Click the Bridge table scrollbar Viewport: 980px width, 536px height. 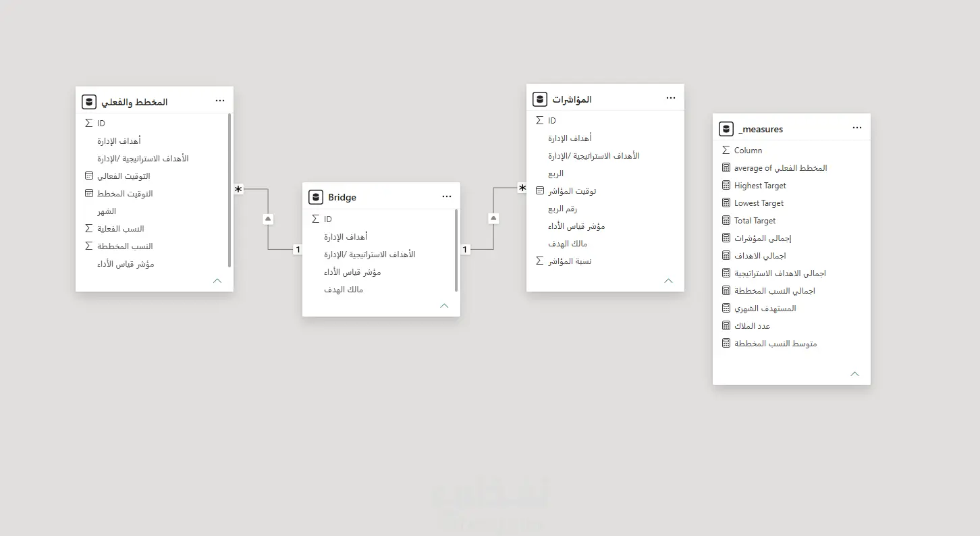[x=457, y=250]
